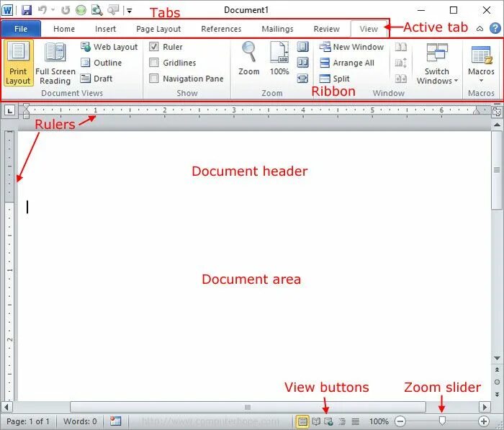504x430 pixels.
Task: Click Split in Window group
Action: (334, 79)
